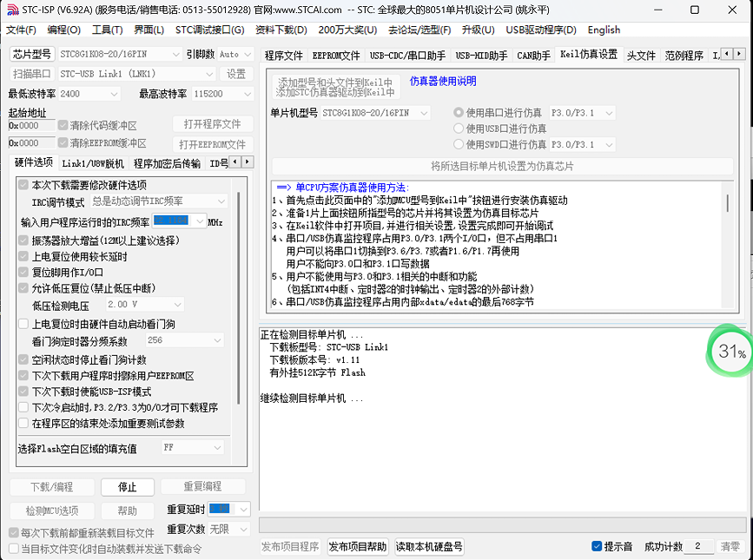Open the 仿真器使用说明 link
Screen dimensions: 753x560
tap(443, 81)
